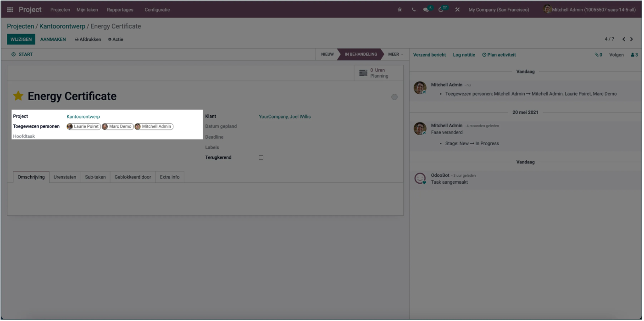644x321 pixels.
Task: Click the attachments paperclip icon
Action: coord(598,55)
